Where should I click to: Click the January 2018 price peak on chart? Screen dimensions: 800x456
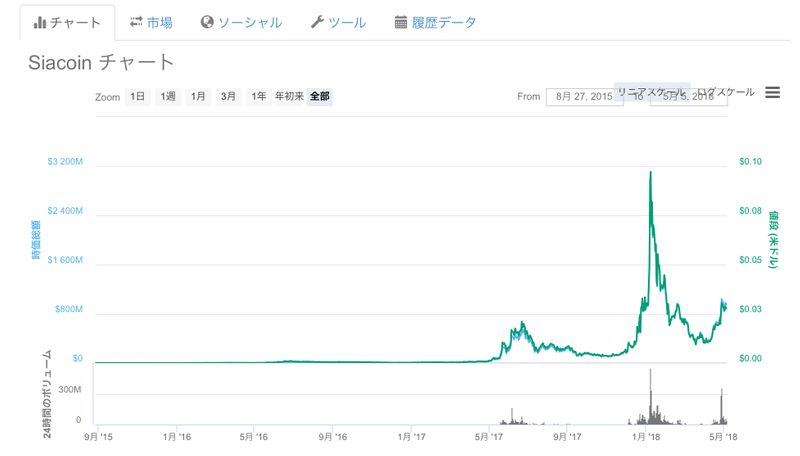coord(651,172)
